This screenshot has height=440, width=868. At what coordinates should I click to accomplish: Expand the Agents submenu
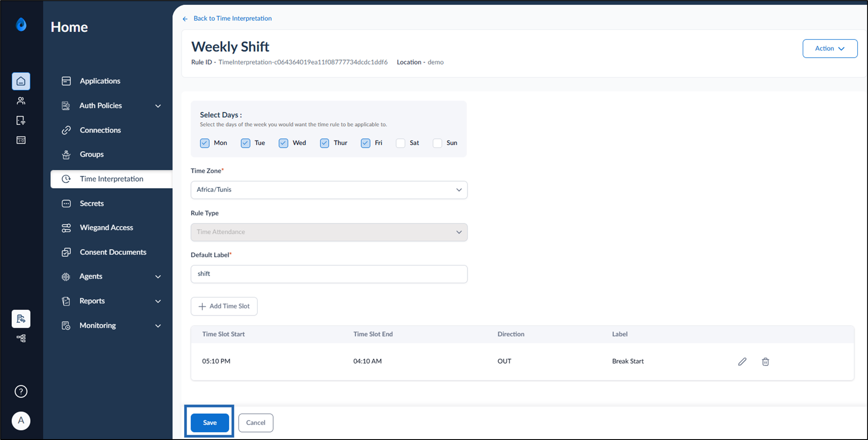point(158,277)
